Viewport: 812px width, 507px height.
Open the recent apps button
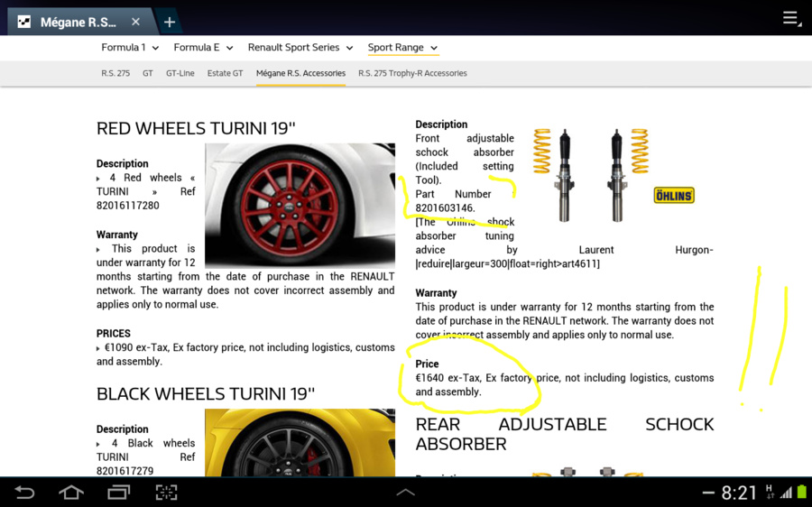click(x=118, y=492)
